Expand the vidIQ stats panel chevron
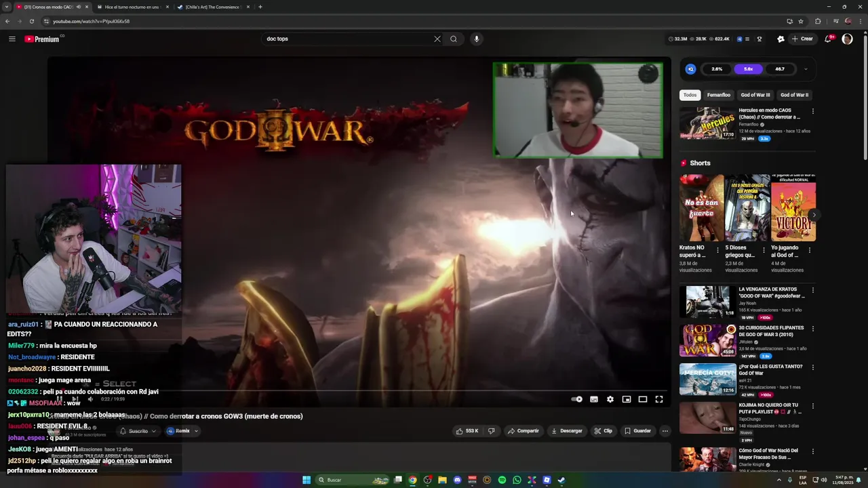 [x=806, y=68]
